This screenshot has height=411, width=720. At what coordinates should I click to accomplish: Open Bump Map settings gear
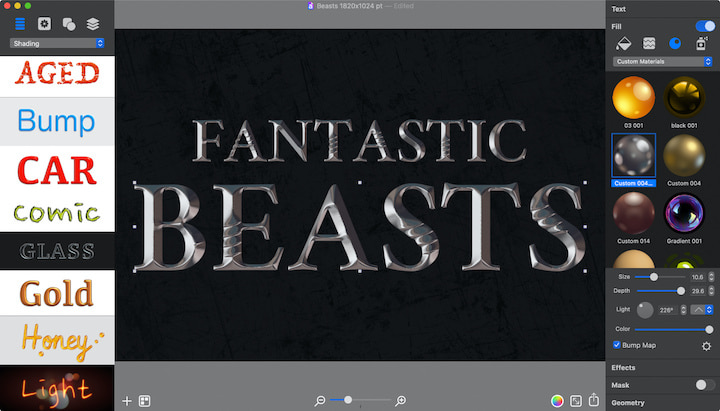[x=706, y=346]
